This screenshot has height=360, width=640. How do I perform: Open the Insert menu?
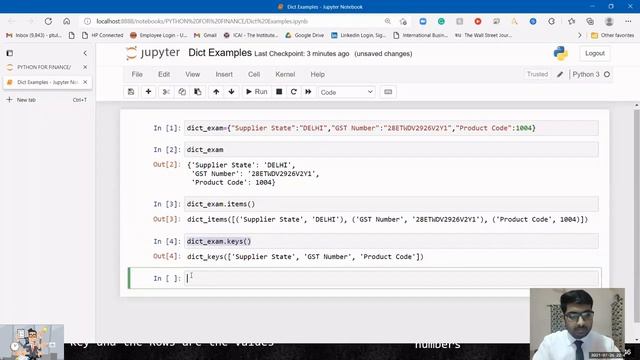tap(224, 74)
